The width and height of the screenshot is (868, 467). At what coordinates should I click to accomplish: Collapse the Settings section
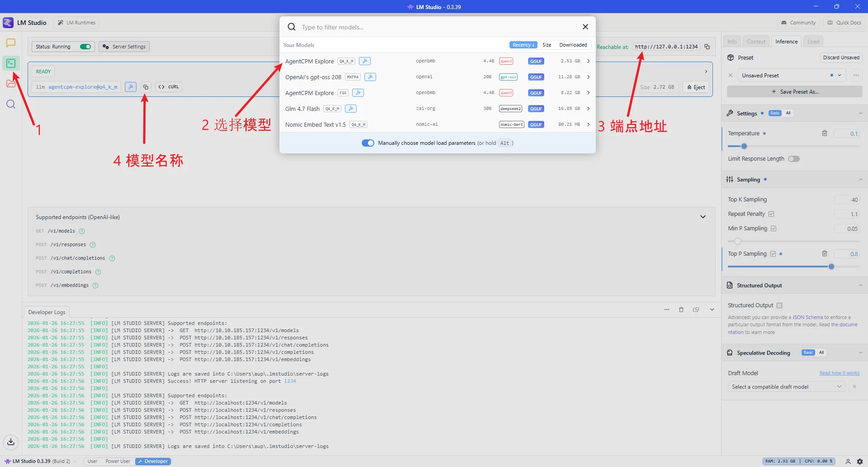[860, 113]
